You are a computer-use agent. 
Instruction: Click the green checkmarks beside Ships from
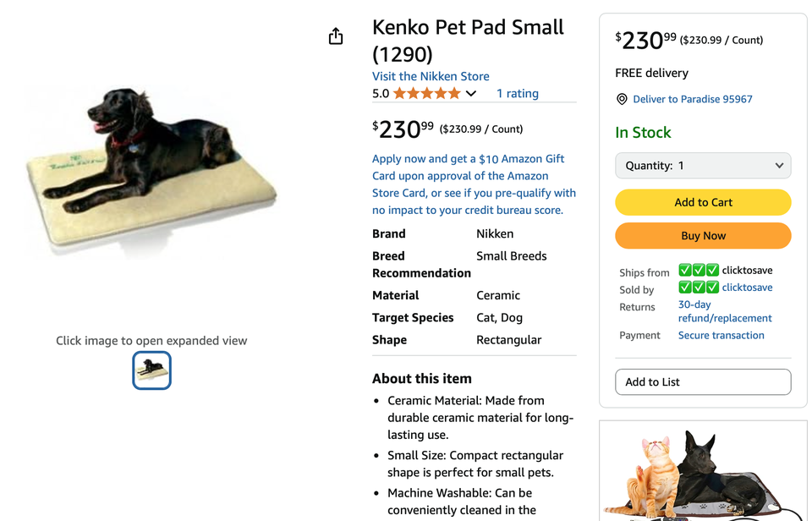point(699,271)
